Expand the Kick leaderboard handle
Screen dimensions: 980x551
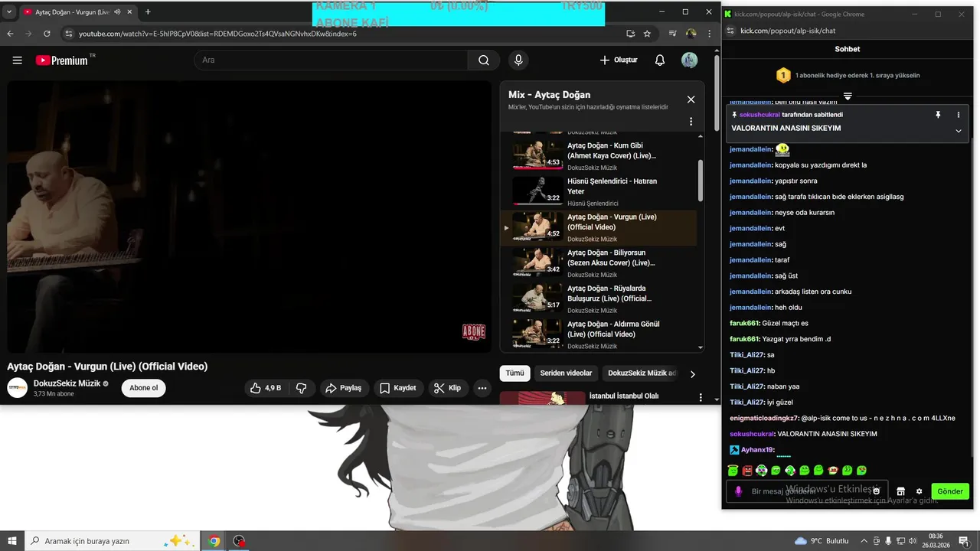(848, 96)
